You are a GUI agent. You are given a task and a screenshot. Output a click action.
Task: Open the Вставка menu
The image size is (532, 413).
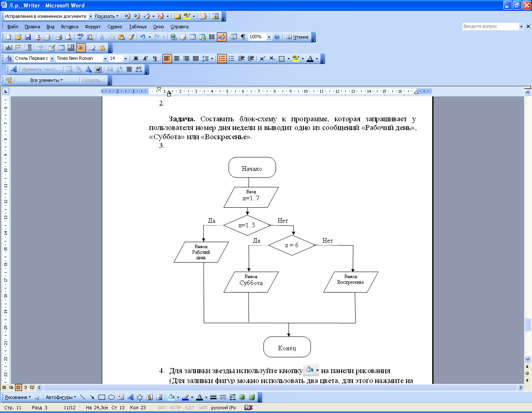70,27
